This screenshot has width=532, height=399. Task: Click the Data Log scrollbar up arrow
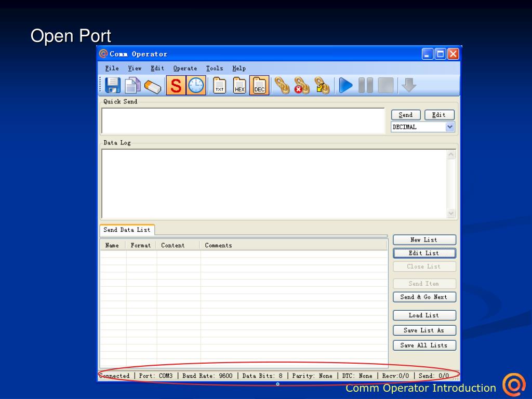click(x=451, y=155)
